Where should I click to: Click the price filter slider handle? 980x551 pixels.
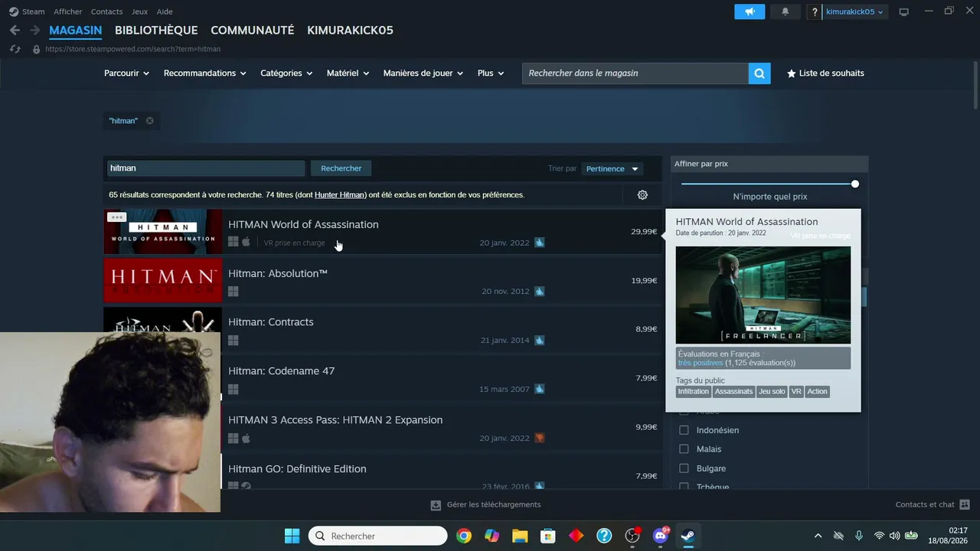[855, 184]
